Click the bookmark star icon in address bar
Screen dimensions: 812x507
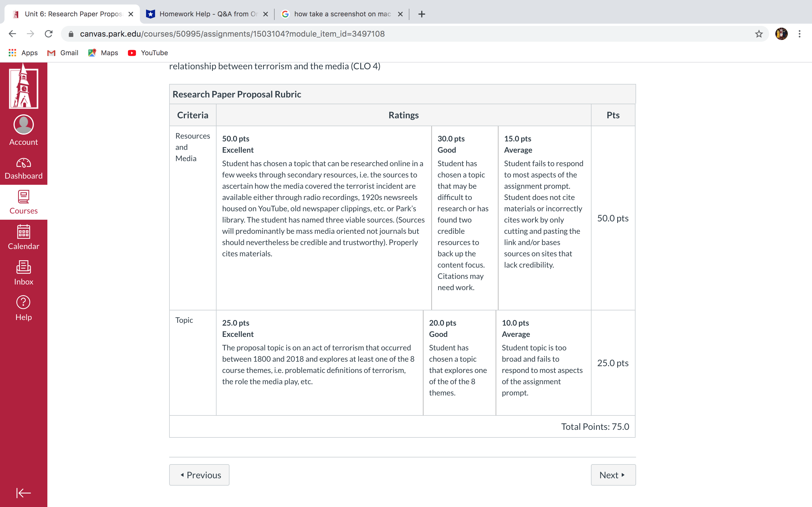[x=759, y=34]
